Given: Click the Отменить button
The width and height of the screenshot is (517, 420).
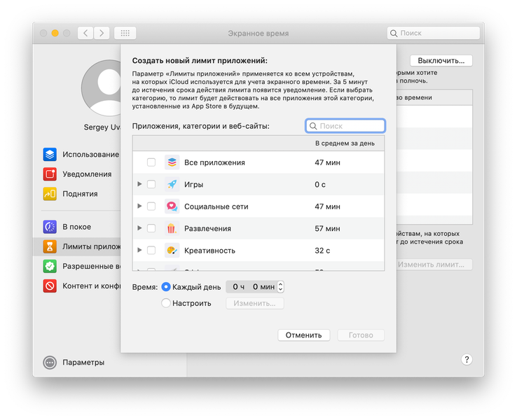Looking at the screenshot, I should [x=303, y=335].
